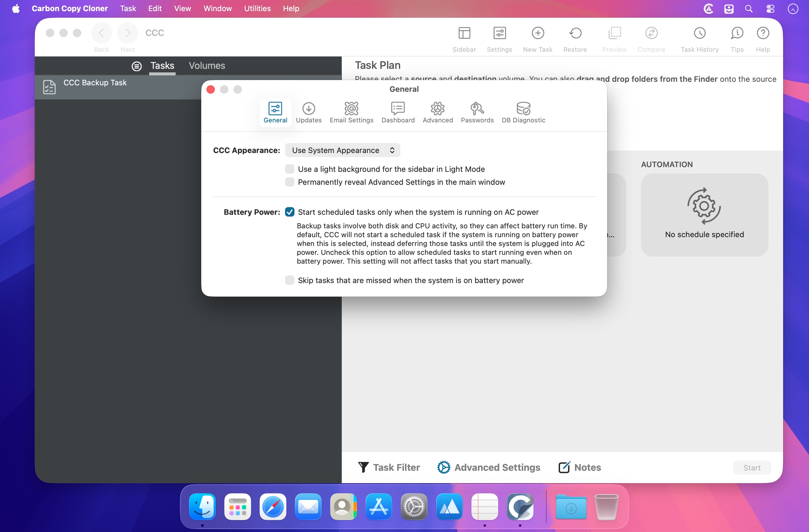This screenshot has width=809, height=532.
Task: Open the View menu
Action: tap(182, 9)
